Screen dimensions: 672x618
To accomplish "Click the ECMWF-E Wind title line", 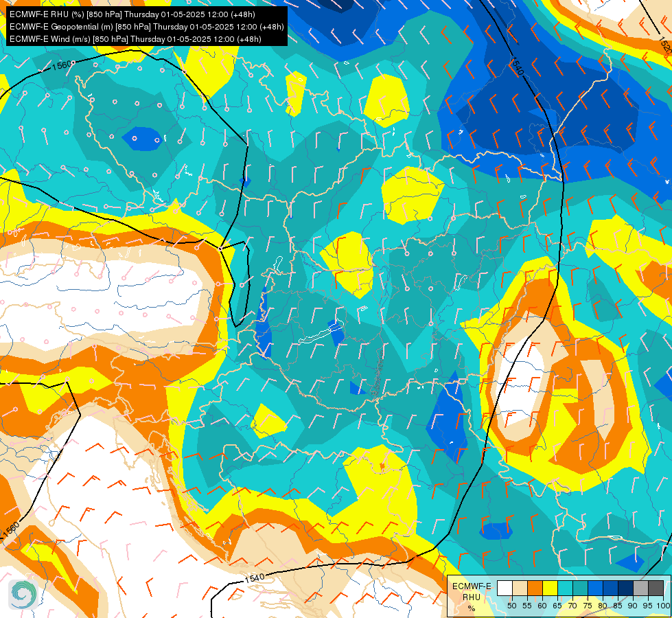I will (135, 39).
